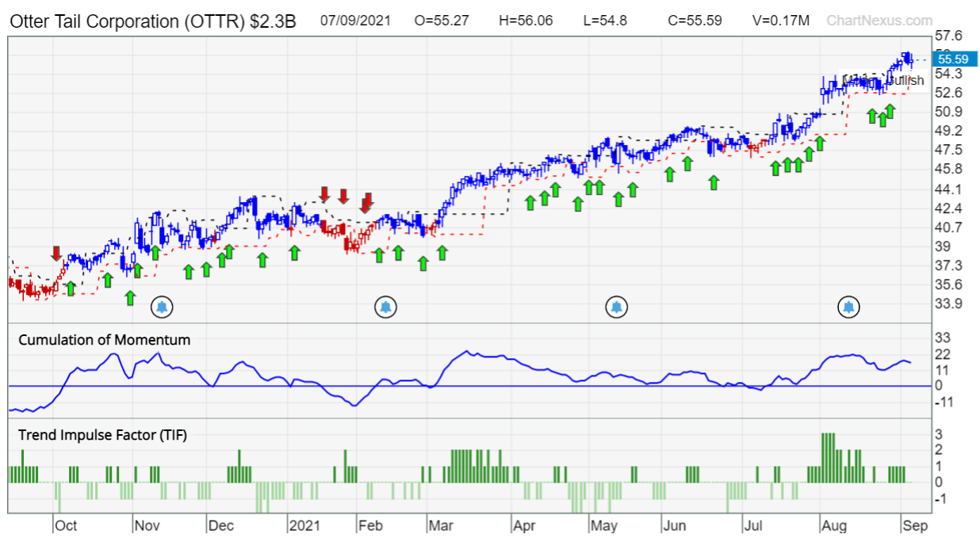The image size is (980, 538).
Task: Click the 22 label on momentum axis
Action: click(943, 353)
